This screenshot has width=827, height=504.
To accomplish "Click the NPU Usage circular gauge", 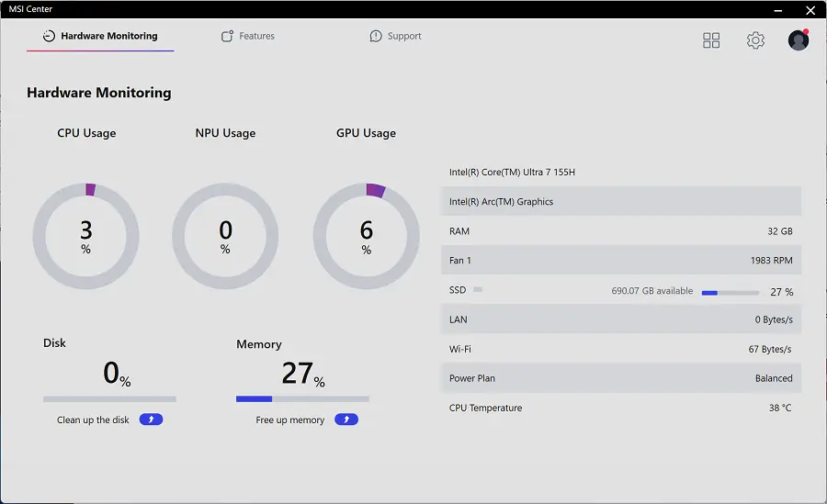I will click(x=225, y=236).
